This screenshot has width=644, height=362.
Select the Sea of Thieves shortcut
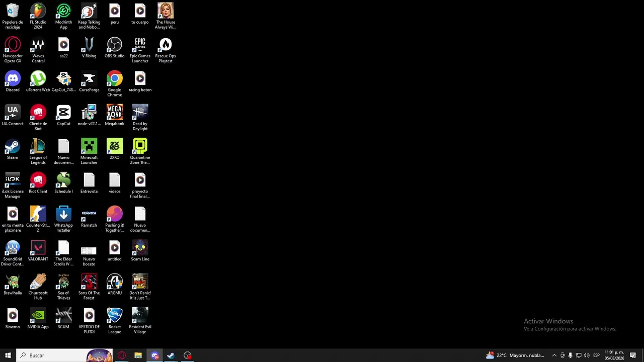click(x=63, y=286)
